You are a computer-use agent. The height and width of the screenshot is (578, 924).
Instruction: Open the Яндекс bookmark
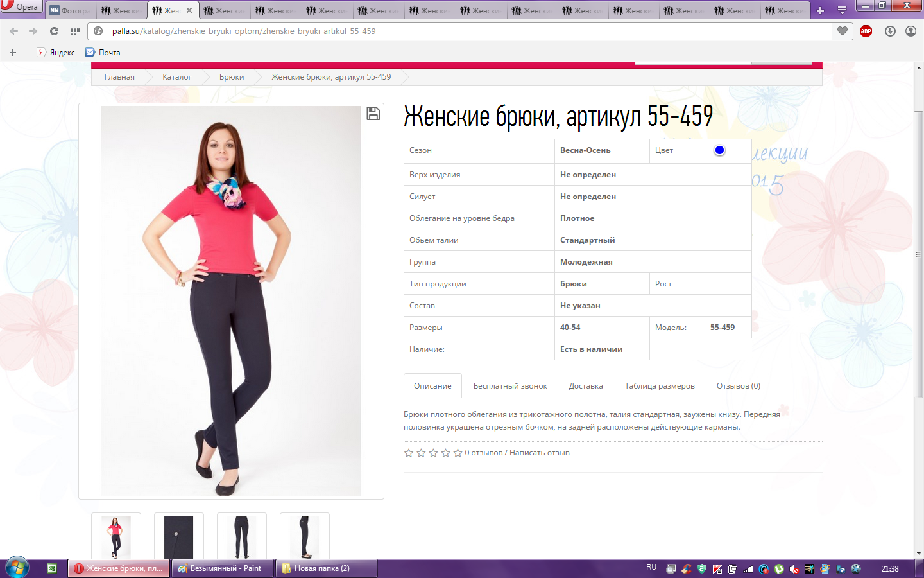(x=56, y=53)
